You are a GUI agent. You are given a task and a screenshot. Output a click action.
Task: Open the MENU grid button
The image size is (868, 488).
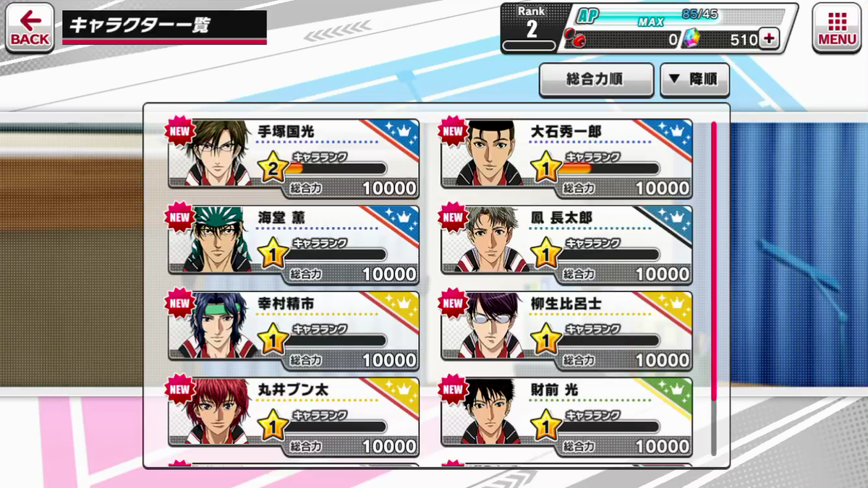coord(837,27)
